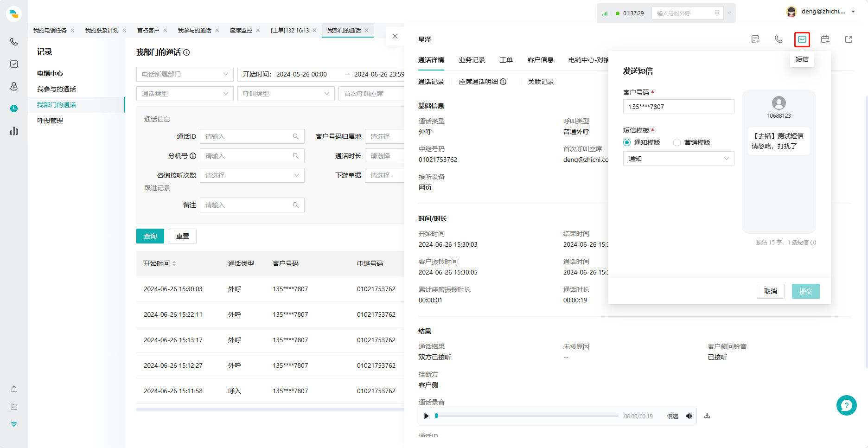Click the horizontal table scrollbar

click(270, 410)
